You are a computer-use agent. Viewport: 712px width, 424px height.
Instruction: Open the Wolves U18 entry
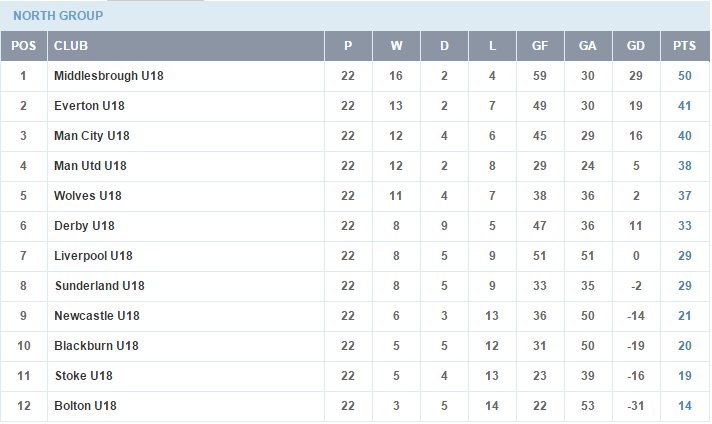tap(88, 196)
